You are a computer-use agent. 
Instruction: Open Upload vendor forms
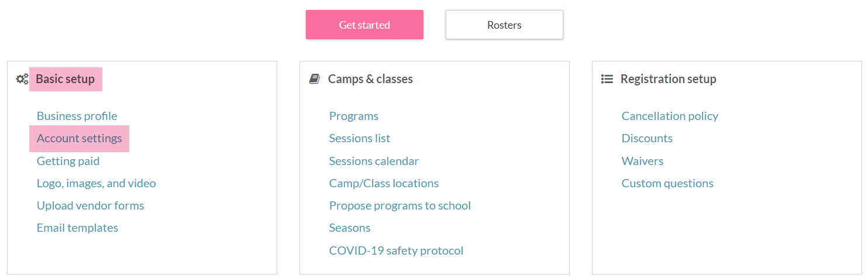point(91,205)
